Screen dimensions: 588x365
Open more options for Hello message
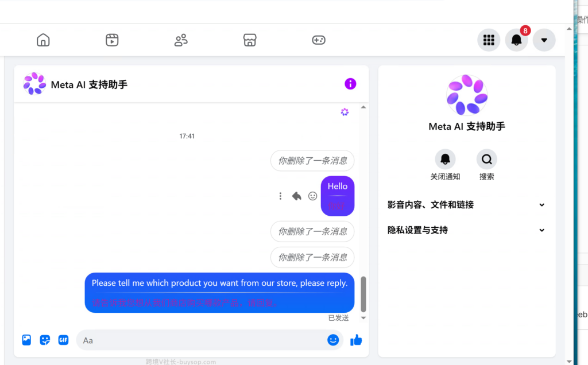coord(280,196)
